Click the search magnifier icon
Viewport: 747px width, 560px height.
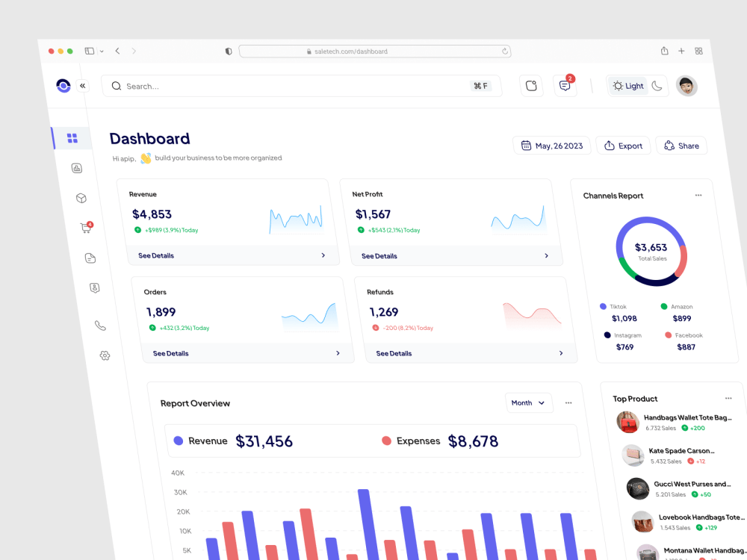tap(117, 86)
